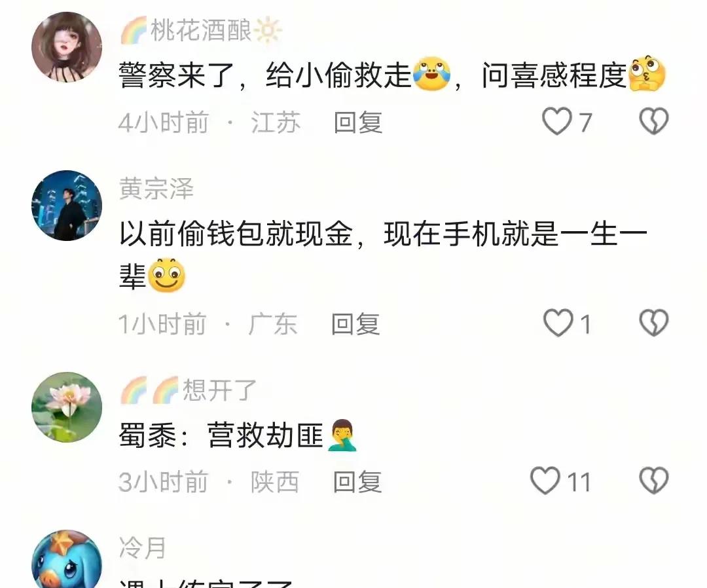
Task: Tap broken heart on 黄宗泽's comment
Action: (654, 322)
